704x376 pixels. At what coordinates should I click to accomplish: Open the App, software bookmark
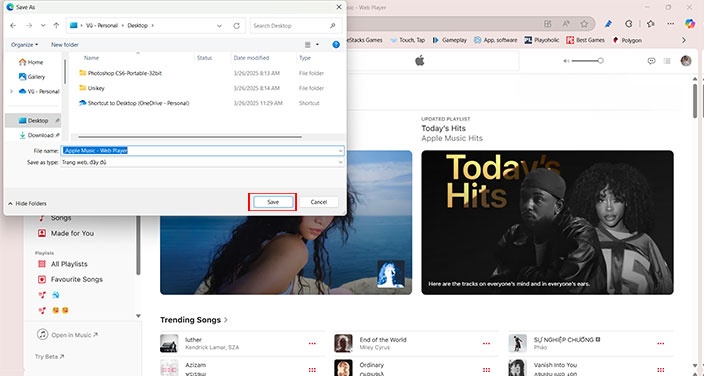(496, 40)
